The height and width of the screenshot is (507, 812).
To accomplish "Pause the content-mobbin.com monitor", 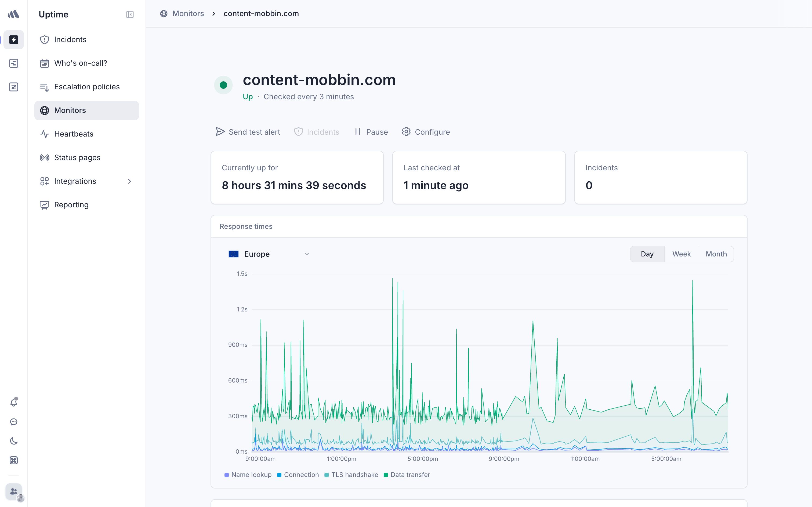I will tap(371, 132).
